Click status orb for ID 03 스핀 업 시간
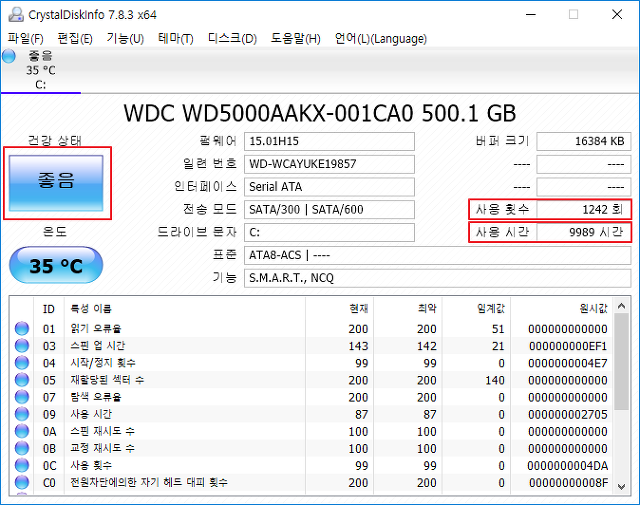The image size is (640, 505). click(x=22, y=346)
